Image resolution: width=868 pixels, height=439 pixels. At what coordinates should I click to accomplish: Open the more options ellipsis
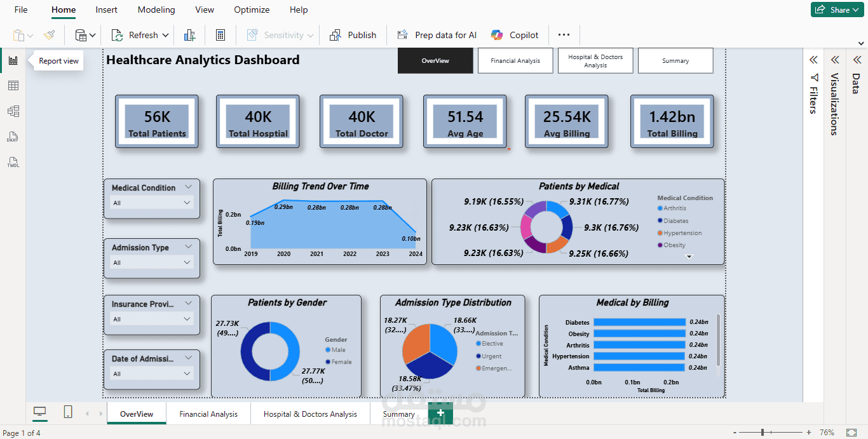coord(564,35)
